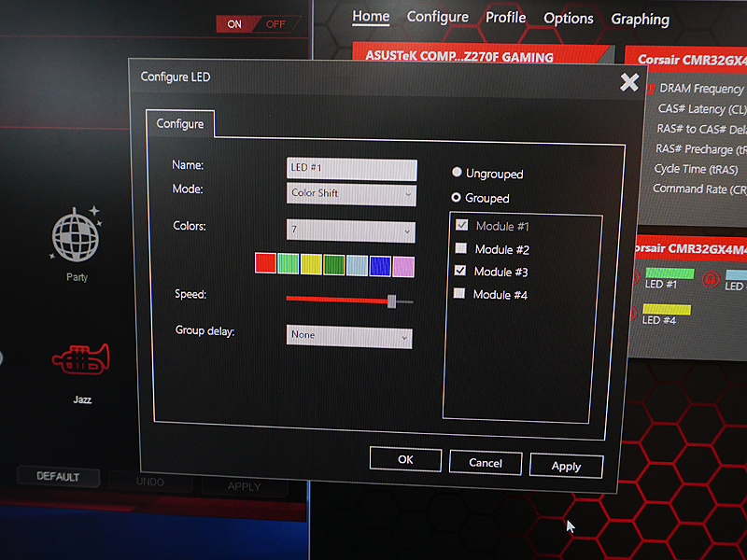Open the Colors count dropdown
Image resolution: width=747 pixels, height=560 pixels.
pos(351,231)
